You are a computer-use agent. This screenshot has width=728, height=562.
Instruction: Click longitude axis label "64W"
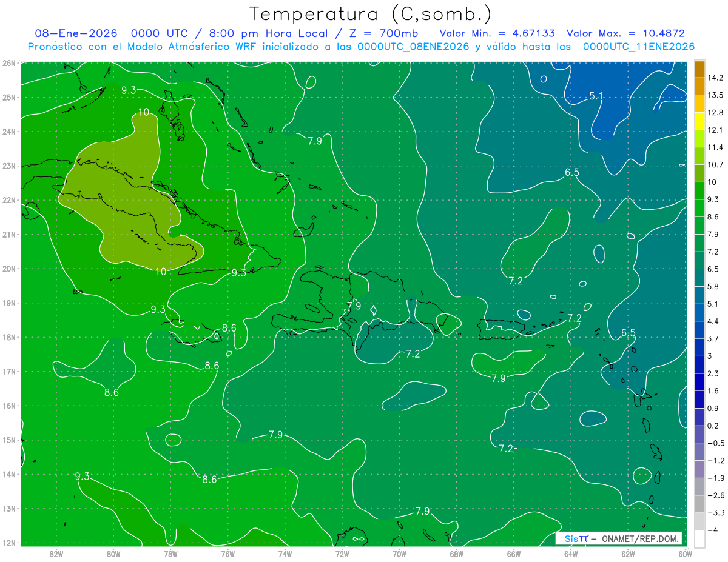[571, 554]
